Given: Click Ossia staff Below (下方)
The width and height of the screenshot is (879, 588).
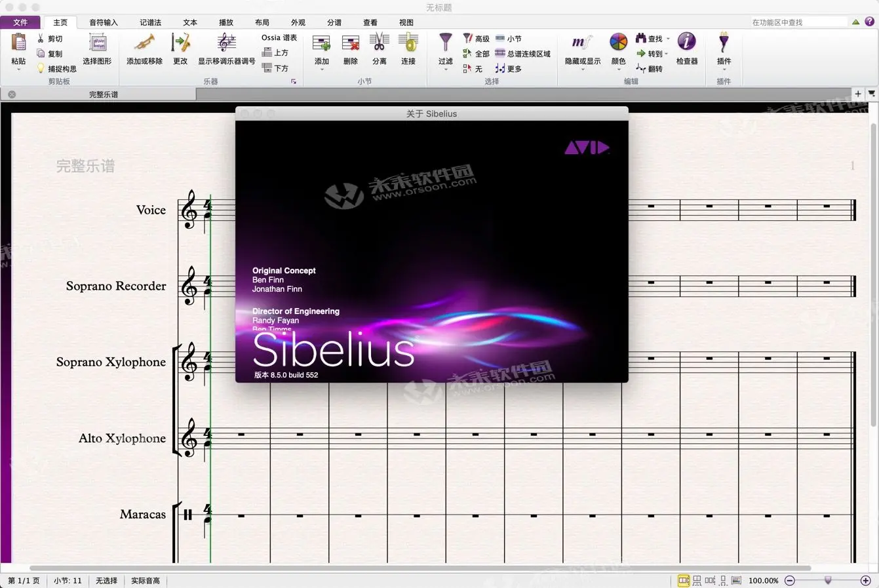Looking at the screenshot, I should click(x=275, y=68).
